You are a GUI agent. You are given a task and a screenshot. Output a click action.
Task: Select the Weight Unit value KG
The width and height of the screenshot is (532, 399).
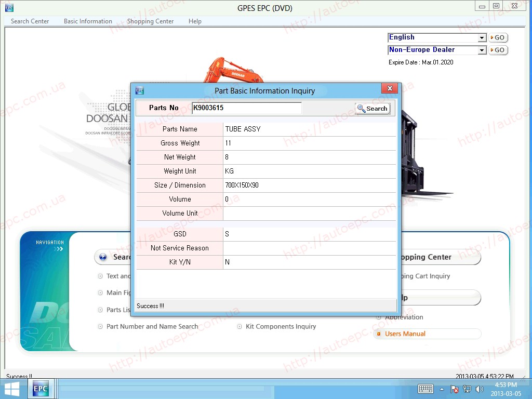[x=229, y=171]
